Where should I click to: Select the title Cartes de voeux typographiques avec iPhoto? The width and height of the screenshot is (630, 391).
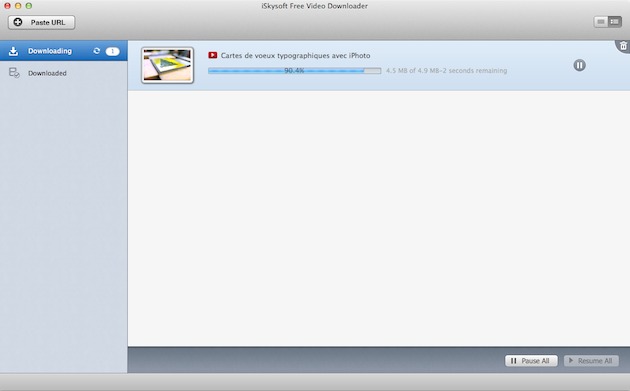pos(295,55)
